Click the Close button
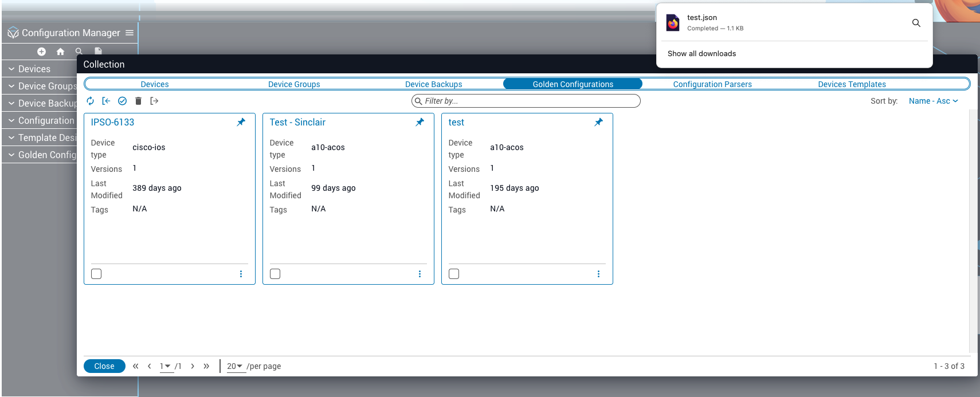This screenshot has width=980, height=397. (x=104, y=366)
